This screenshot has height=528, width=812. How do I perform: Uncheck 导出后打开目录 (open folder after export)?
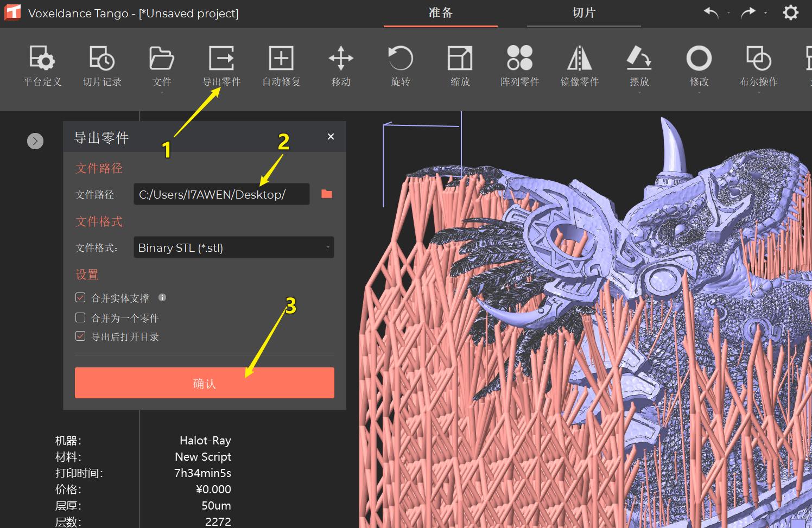tap(80, 336)
